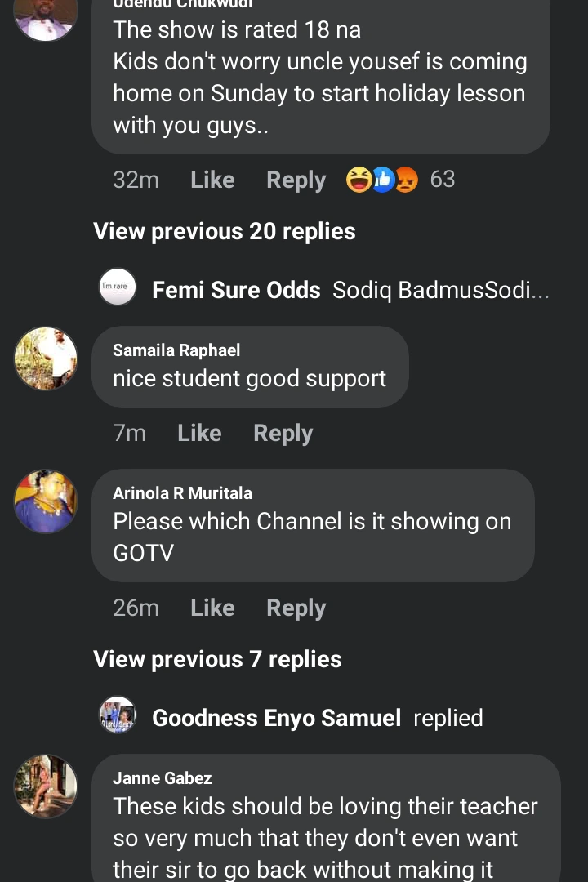Like Arinola R Muritala's comment
Viewport: 588px width, 882px height.
tap(212, 608)
